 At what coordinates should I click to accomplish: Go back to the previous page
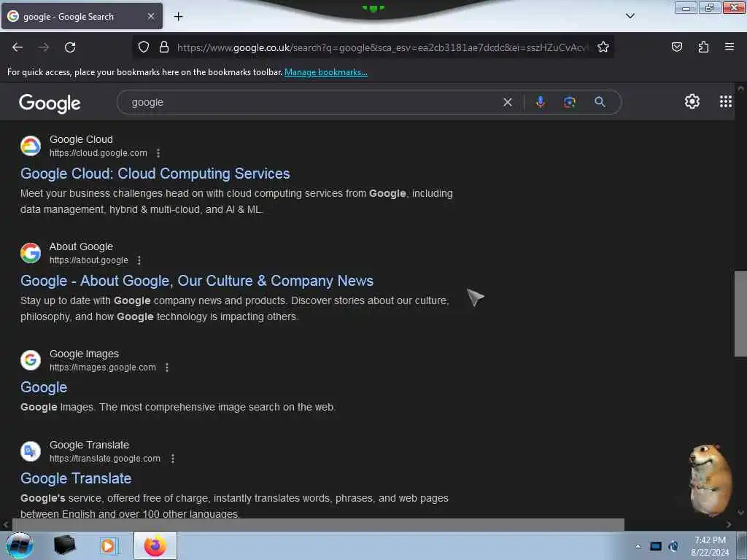18,47
